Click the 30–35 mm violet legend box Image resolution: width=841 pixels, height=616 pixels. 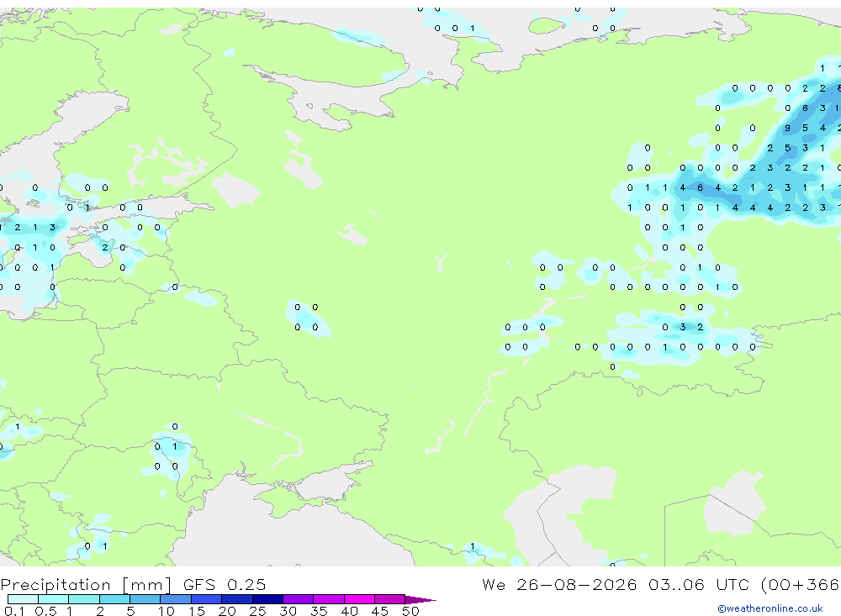[298, 599]
